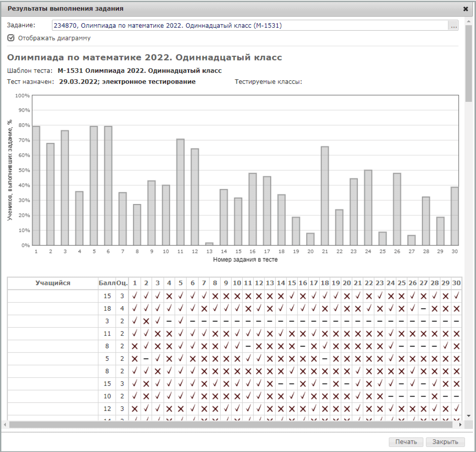Click the task 3 cross in score-11 row
Screen dimensions: 476x452
(158, 334)
